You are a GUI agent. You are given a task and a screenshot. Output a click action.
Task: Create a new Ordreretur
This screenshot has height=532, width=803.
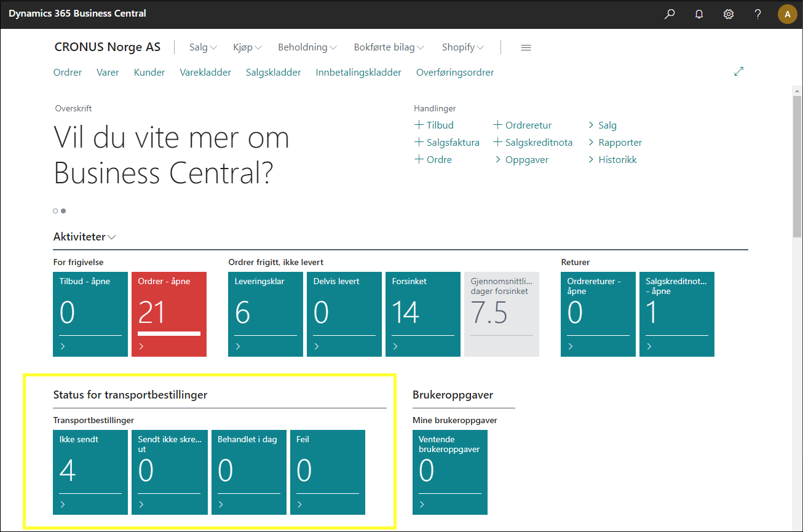point(523,125)
